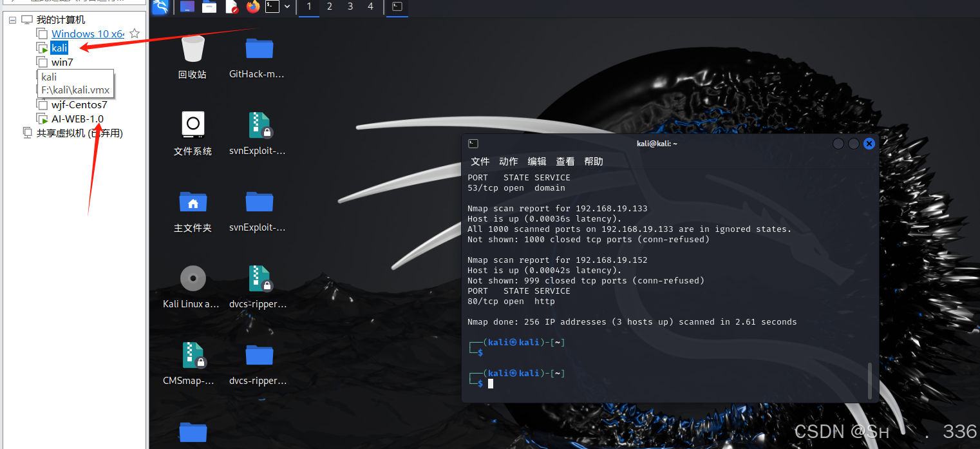Click the VM icon beside win7
This screenshot has height=449, width=980.
coord(42,62)
